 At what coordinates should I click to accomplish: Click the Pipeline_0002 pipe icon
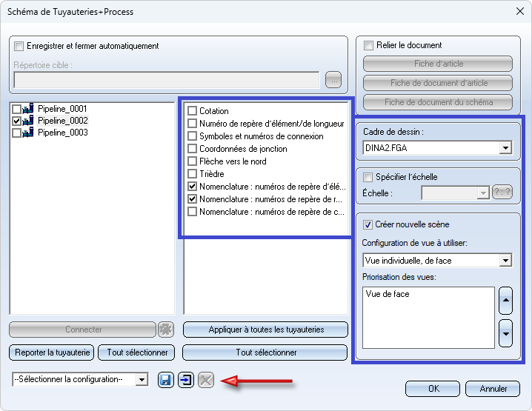tap(28, 121)
